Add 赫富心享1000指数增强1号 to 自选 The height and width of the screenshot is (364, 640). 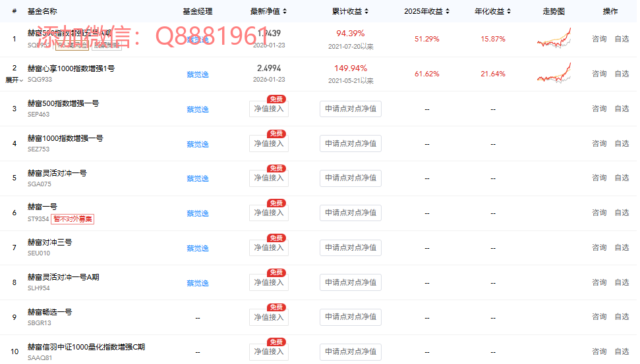coord(622,74)
